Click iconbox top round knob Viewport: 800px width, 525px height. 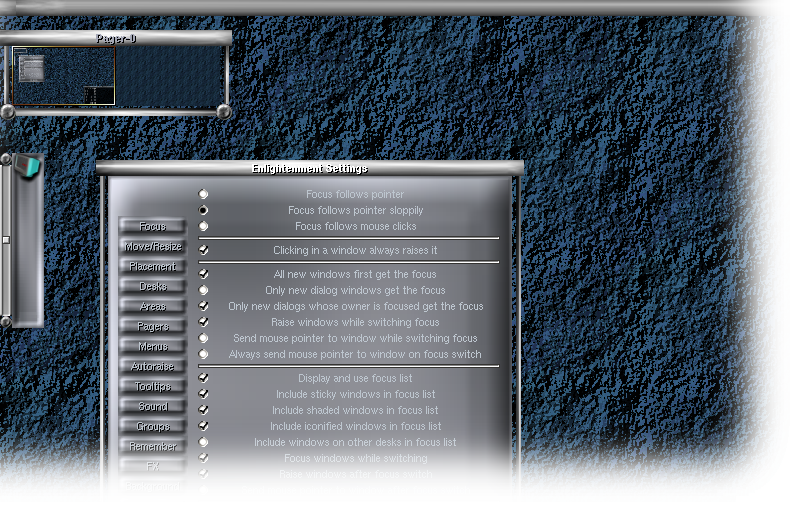click(x=6, y=159)
